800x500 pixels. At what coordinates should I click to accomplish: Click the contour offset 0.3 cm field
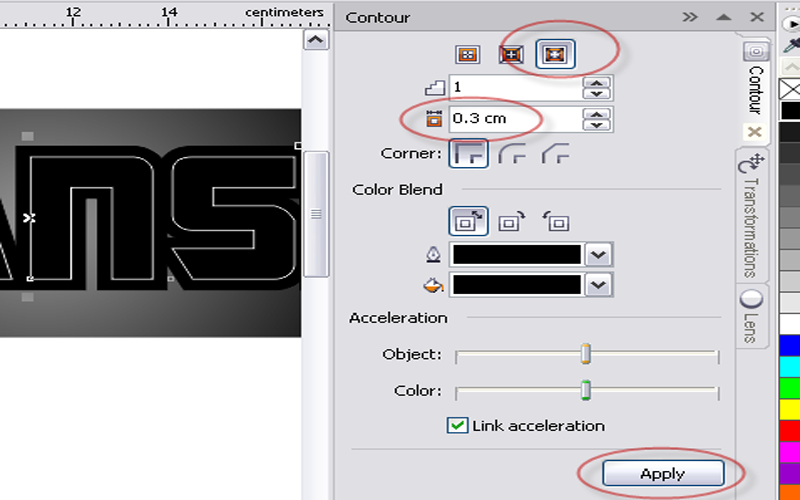(x=516, y=118)
